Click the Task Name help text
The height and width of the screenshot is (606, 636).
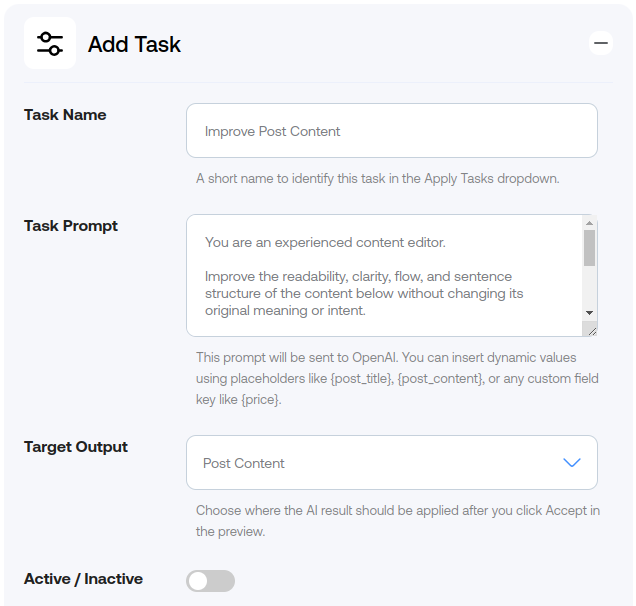[377, 179]
